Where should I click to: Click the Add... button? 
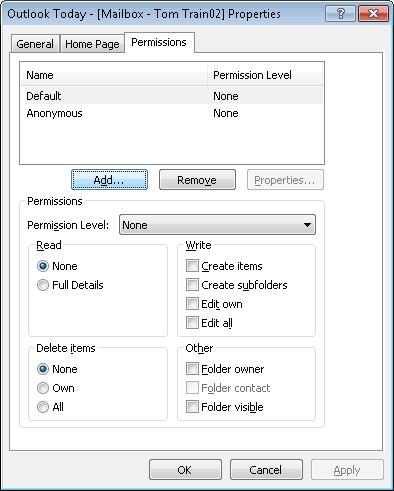click(x=109, y=180)
